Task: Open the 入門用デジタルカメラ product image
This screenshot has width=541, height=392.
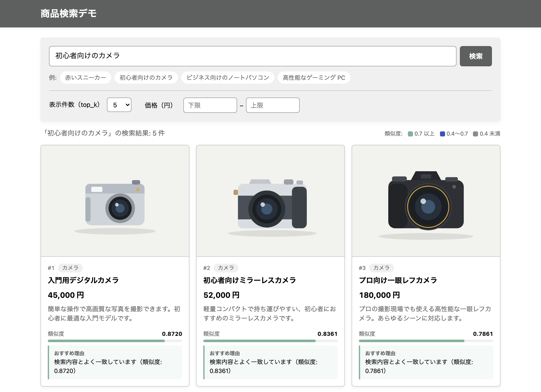Action: [x=115, y=201]
